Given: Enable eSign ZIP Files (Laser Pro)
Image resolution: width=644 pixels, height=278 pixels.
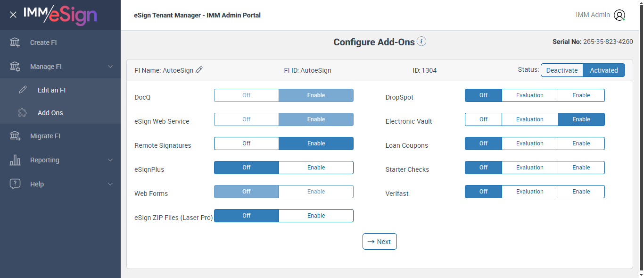Looking at the screenshot, I should click(x=316, y=216).
